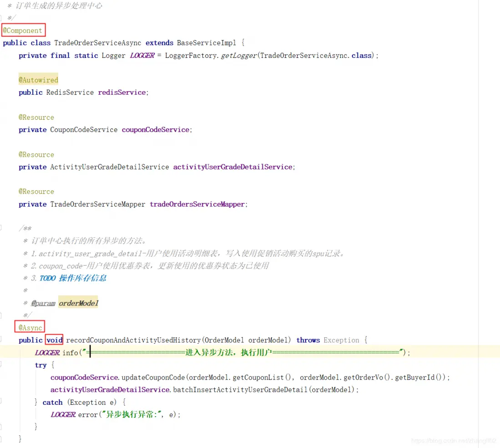
Task: Select TradeOrderServiceAsync in the class declaration
Action: coord(97,43)
